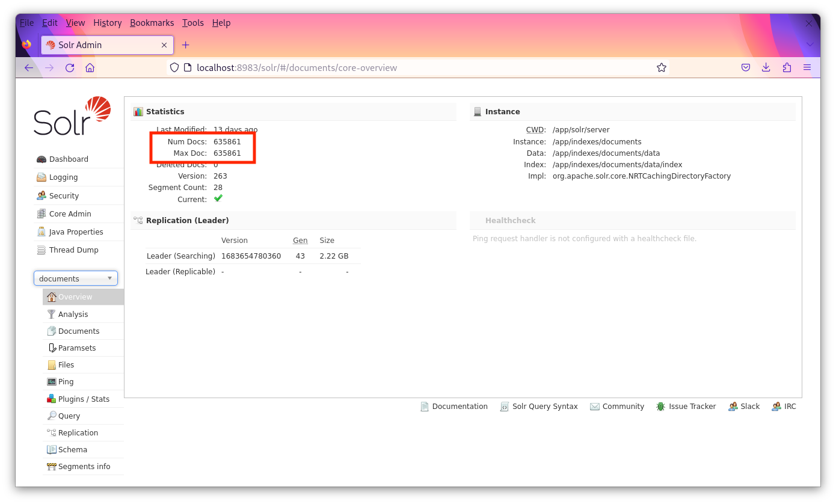Open the Plugins / Stats page
836x504 pixels.
click(x=83, y=399)
